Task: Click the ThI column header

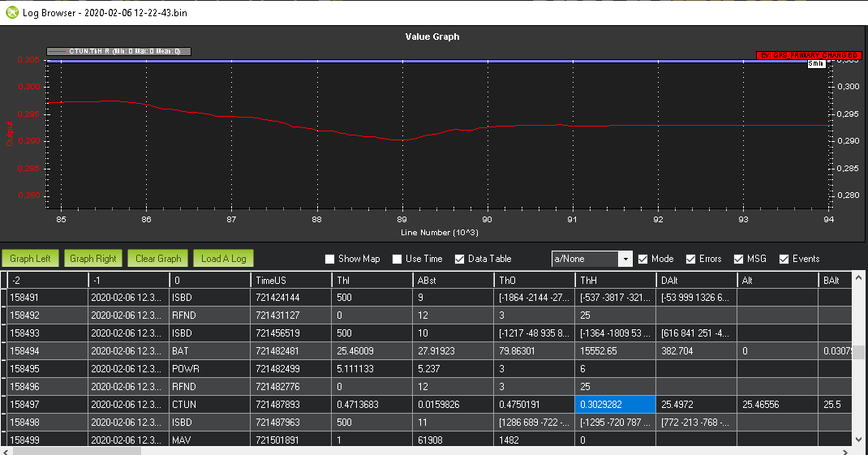Action: [372, 280]
